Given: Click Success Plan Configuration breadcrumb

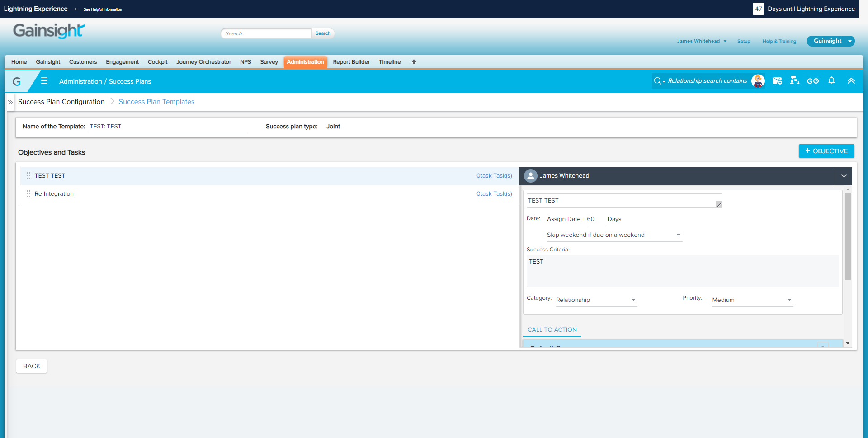Looking at the screenshot, I should click(61, 102).
